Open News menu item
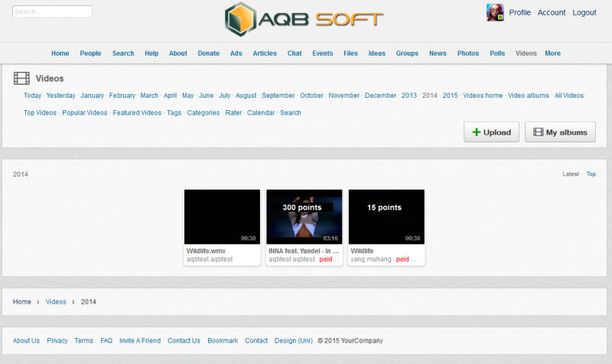 coord(438,54)
